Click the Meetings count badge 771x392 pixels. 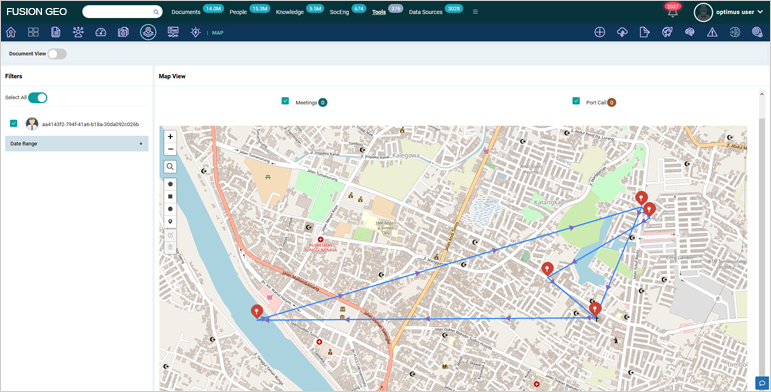[x=323, y=102]
